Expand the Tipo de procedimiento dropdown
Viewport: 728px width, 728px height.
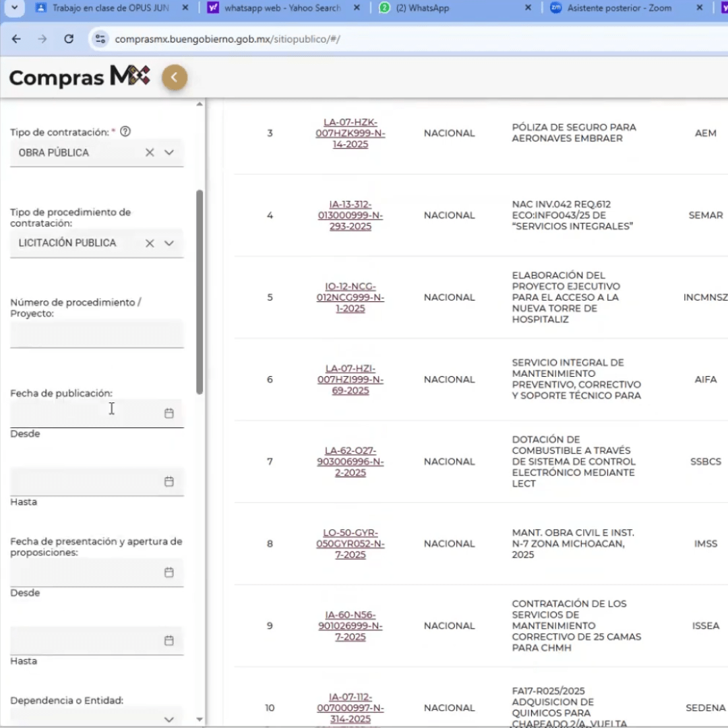[169, 243]
